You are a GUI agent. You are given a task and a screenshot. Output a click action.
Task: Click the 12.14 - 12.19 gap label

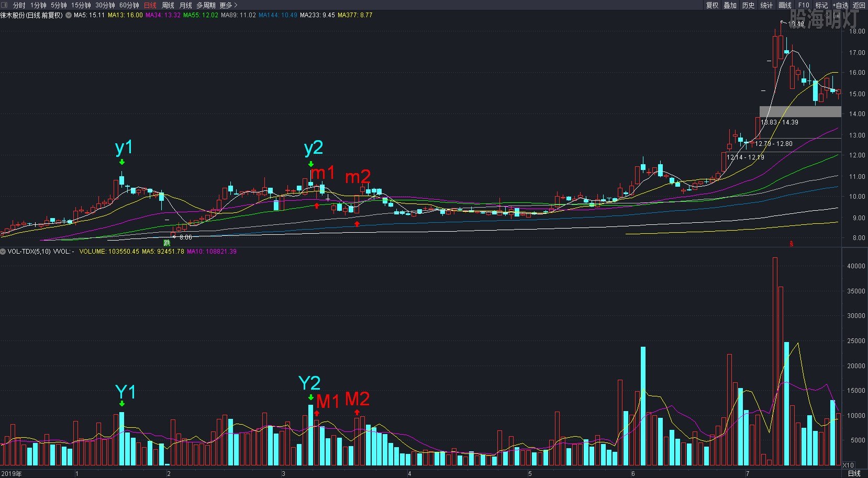point(745,157)
